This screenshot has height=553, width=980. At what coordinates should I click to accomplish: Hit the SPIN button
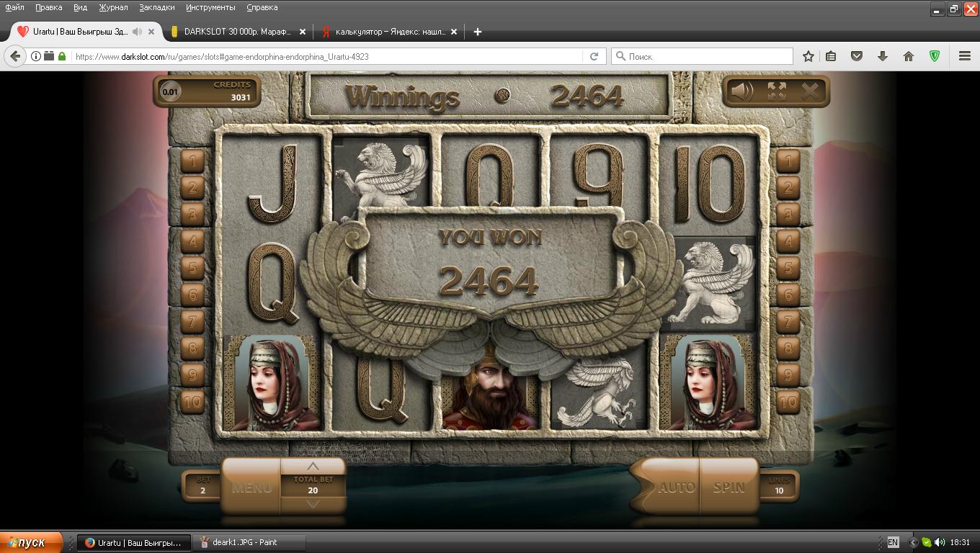729,487
